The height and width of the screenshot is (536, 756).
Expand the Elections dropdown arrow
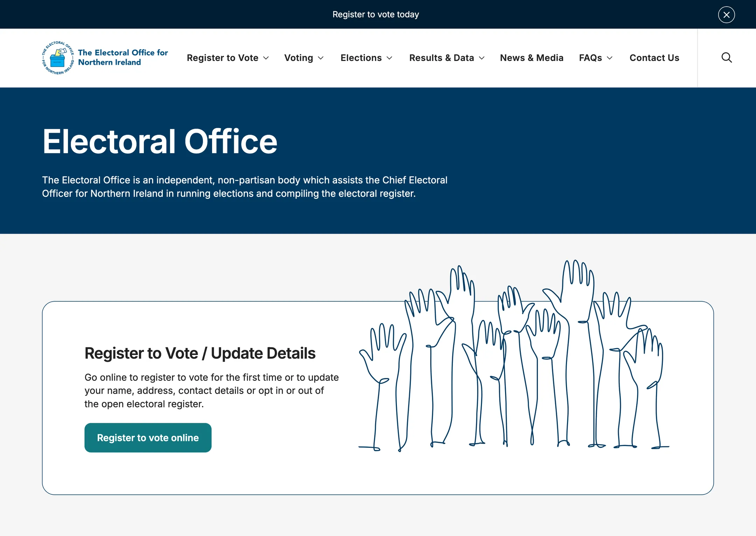pyautogui.click(x=389, y=58)
